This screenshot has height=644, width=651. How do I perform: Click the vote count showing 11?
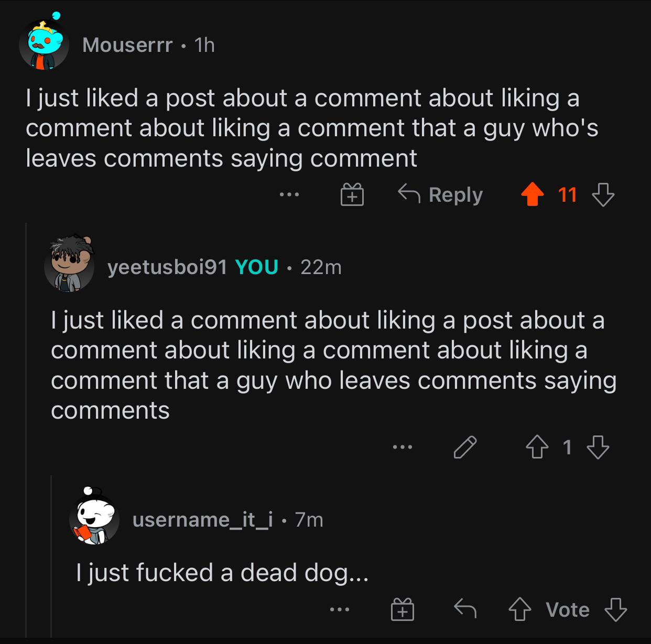[568, 195]
